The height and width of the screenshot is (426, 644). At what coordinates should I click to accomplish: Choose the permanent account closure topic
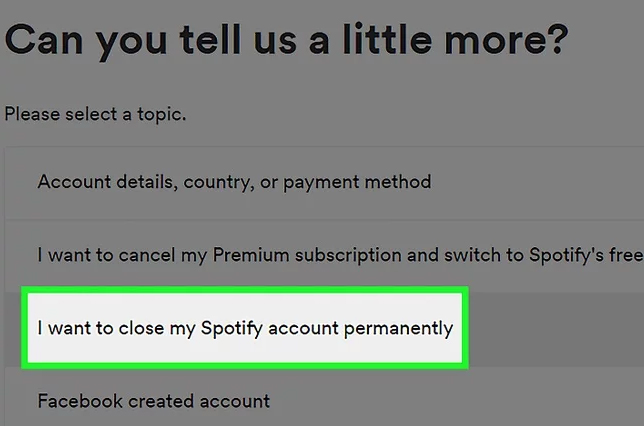[245, 328]
